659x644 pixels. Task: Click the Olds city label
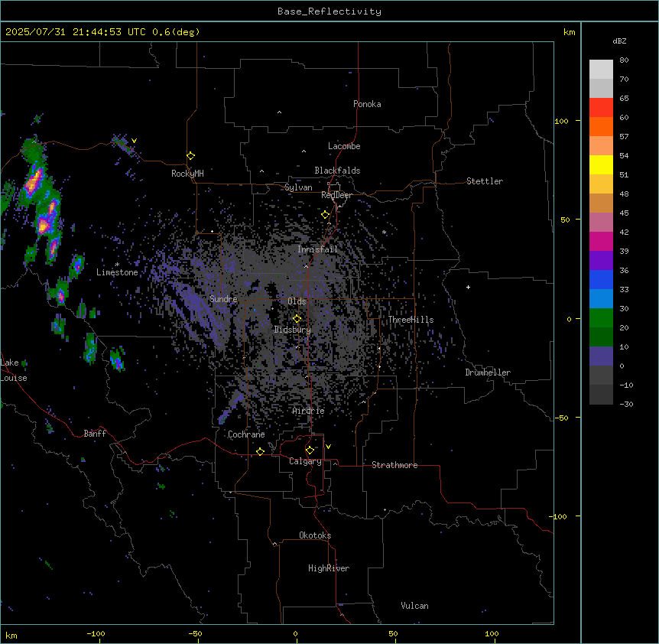pyautogui.click(x=297, y=301)
